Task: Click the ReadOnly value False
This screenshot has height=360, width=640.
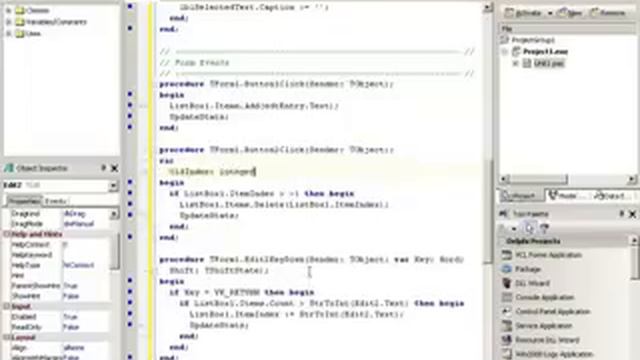Action: pos(71,327)
